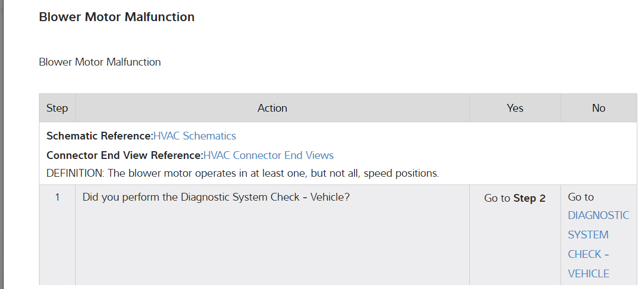Click "Go to" text above DIAGNOSTIC link

pos(581,197)
